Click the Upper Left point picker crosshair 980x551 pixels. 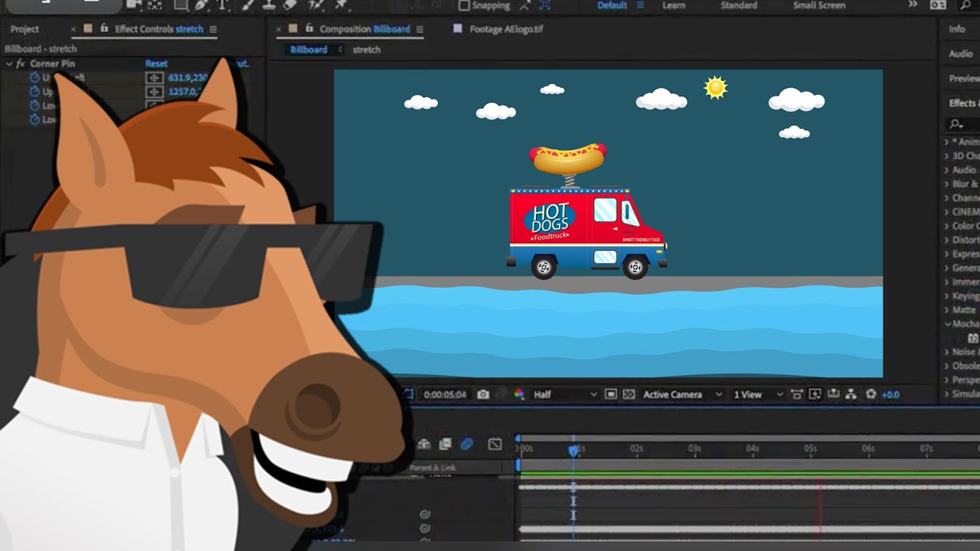click(155, 78)
